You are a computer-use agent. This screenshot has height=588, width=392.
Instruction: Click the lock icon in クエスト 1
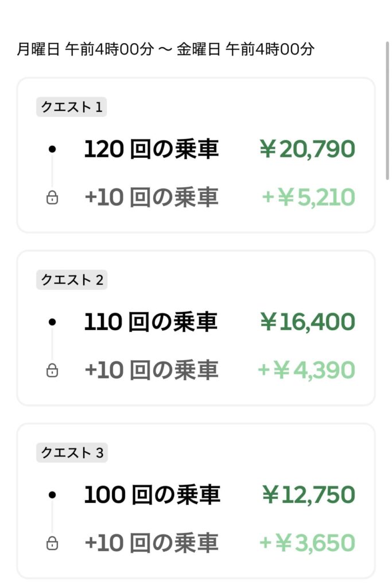(x=53, y=198)
